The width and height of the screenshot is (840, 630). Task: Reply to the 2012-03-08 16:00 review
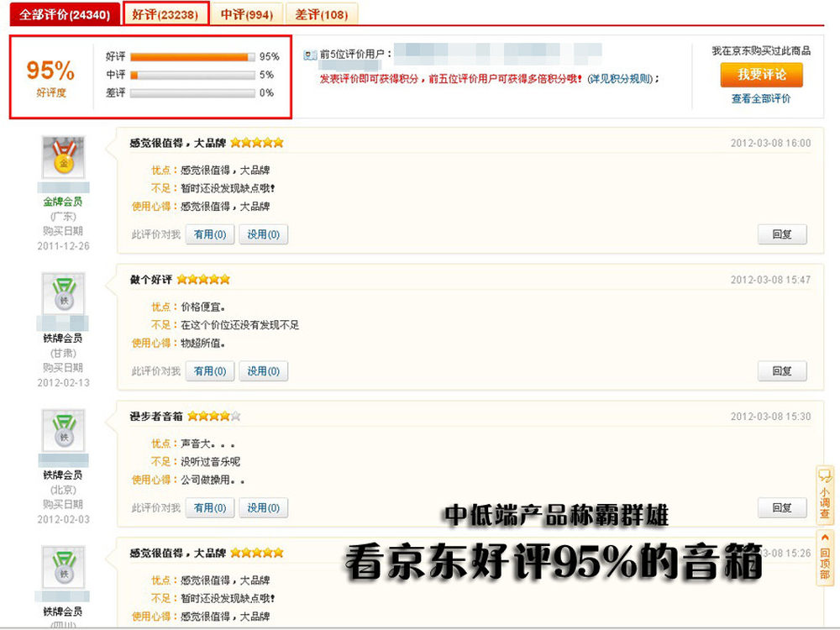(782, 234)
